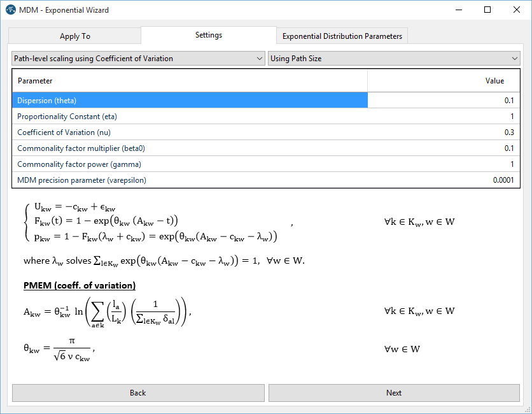Minimize the Exponential Wizard window
The image size is (532, 414).
[x=458, y=10]
